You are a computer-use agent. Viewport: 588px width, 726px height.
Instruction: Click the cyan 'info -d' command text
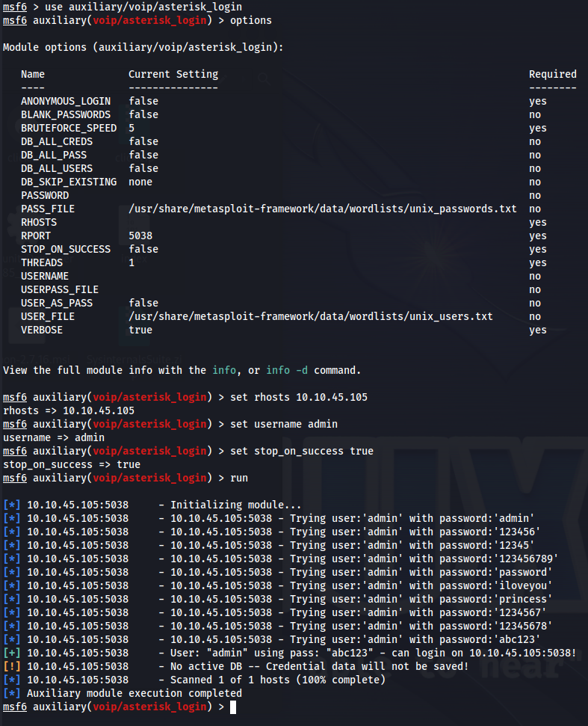pos(287,370)
